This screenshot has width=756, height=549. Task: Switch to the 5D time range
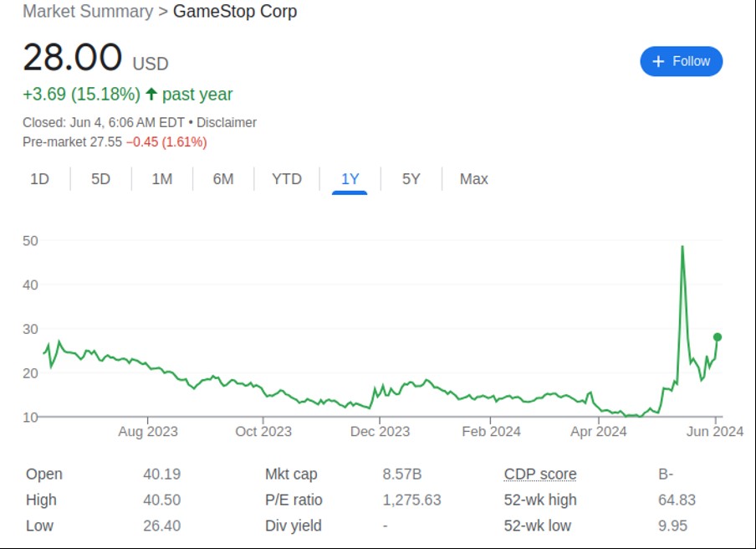pos(100,179)
